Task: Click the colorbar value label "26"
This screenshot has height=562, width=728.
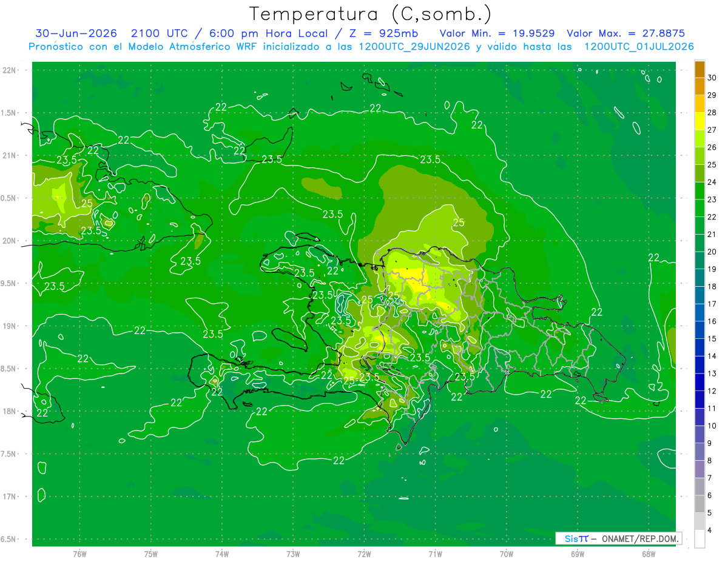Action: pos(713,147)
